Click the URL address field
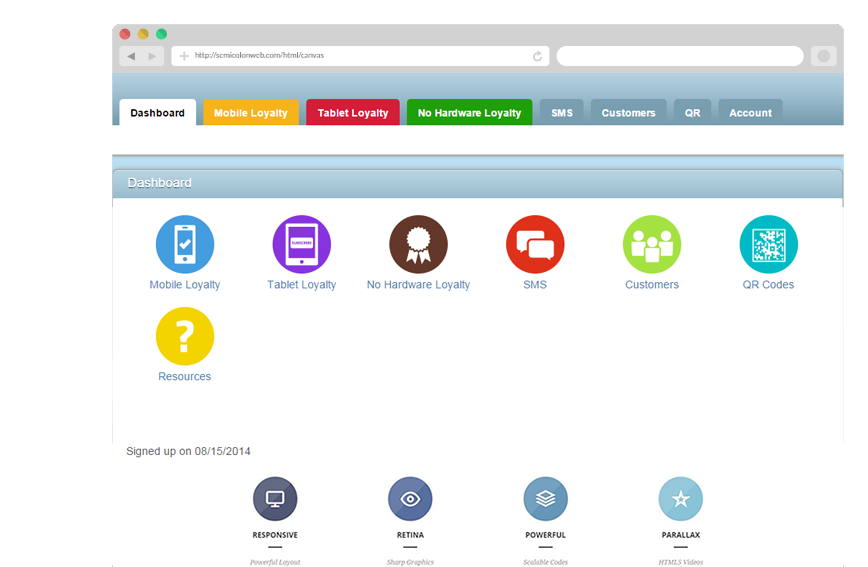Image resolution: width=868 pixels, height=567 pixels. tap(360, 56)
